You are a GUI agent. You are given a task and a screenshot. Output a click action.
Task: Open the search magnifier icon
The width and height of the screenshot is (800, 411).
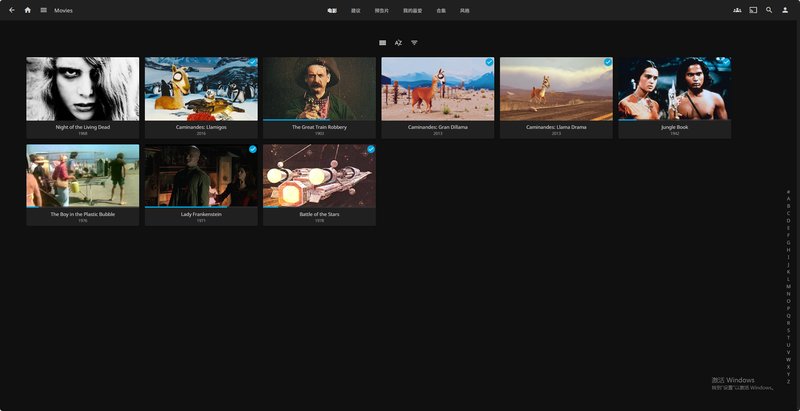point(769,10)
